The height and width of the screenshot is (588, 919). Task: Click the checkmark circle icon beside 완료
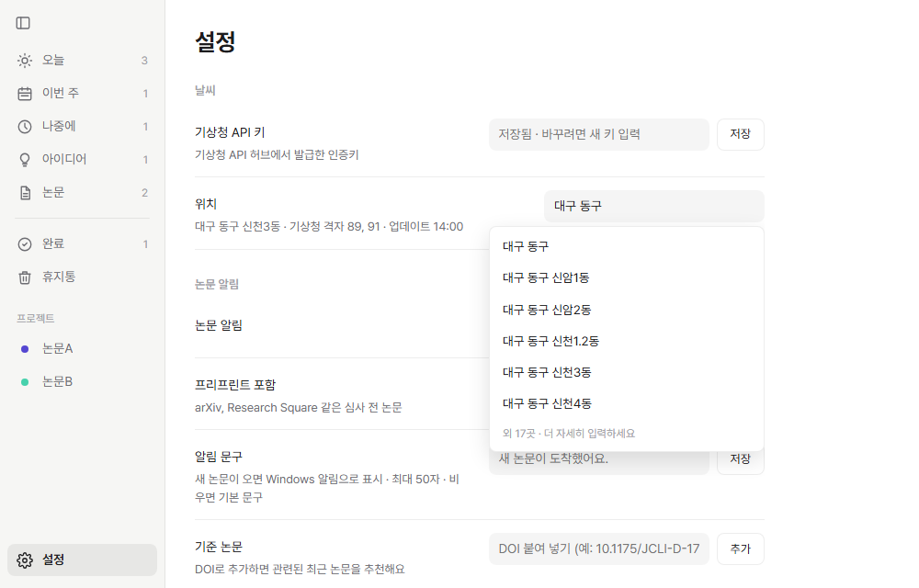(x=25, y=244)
